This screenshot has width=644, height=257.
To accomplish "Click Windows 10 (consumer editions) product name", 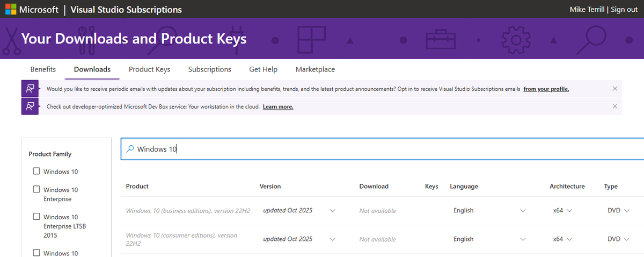I will coord(181,239).
